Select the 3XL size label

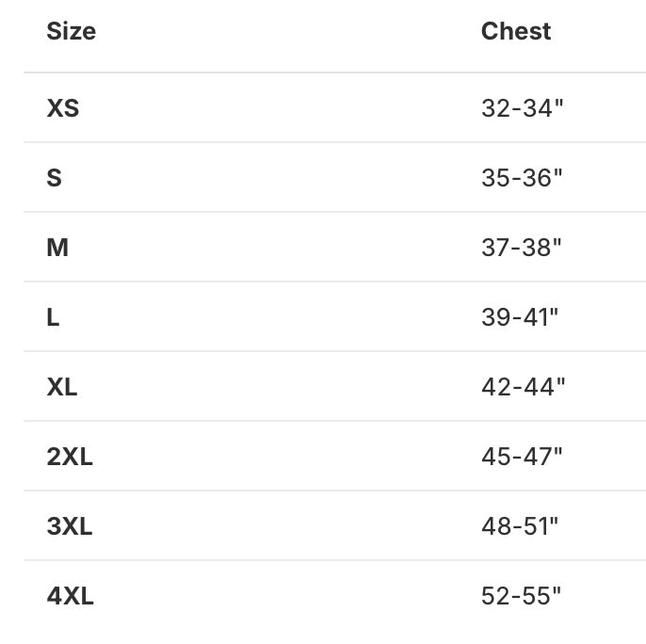70,526
